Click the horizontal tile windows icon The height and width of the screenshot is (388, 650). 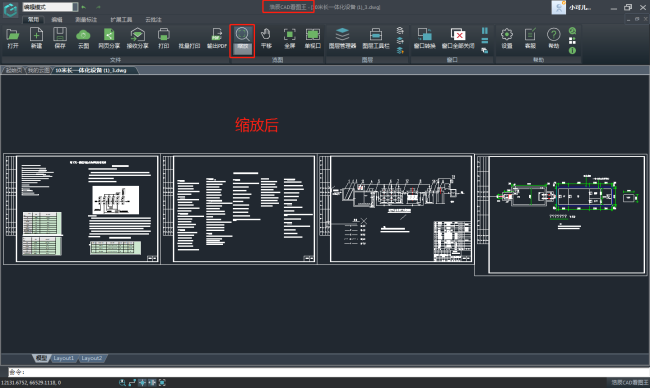pos(485,41)
